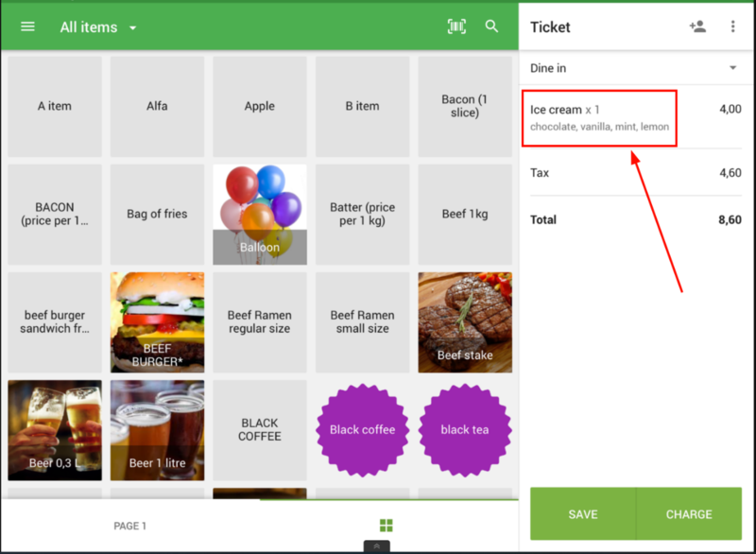756x554 pixels.
Task: Add Bag of fries item
Action: click(157, 215)
